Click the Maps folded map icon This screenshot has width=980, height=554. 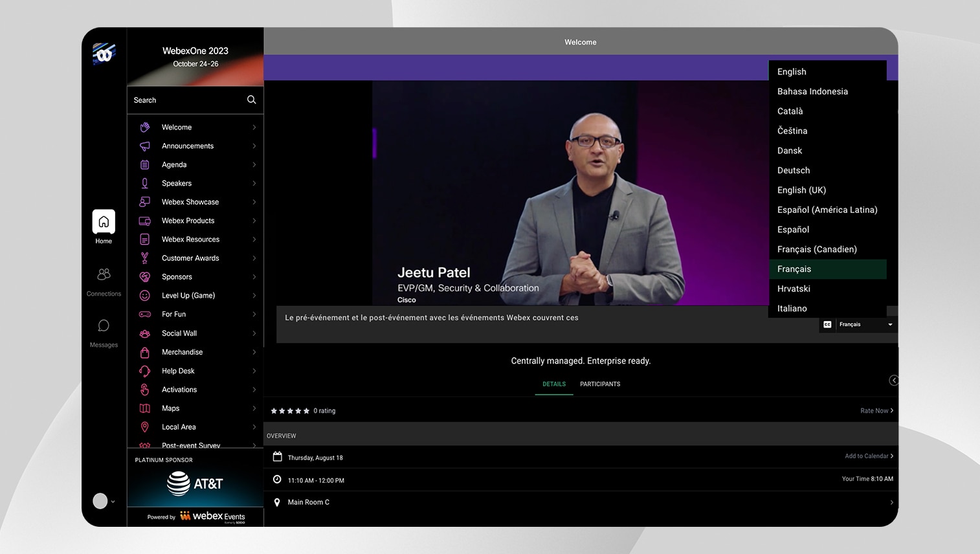[x=145, y=408]
